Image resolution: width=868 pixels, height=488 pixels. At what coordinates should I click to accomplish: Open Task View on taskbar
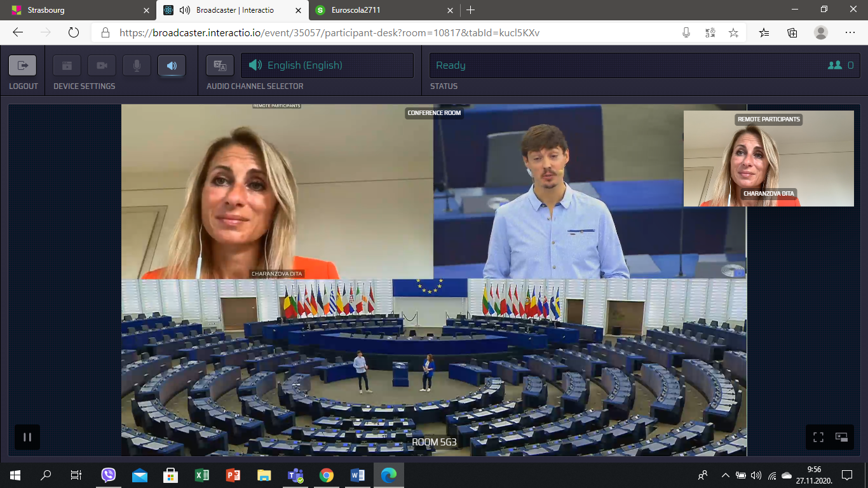pyautogui.click(x=76, y=475)
